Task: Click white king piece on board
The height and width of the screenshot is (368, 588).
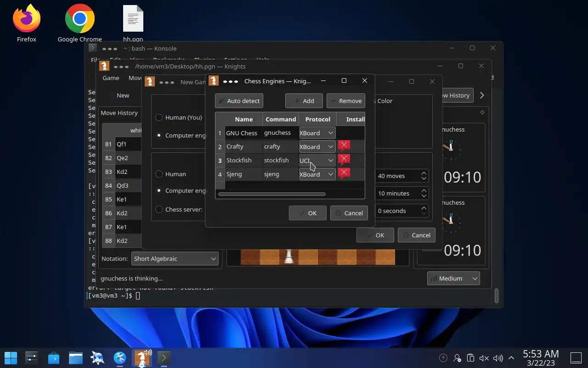Action: tap(289, 256)
